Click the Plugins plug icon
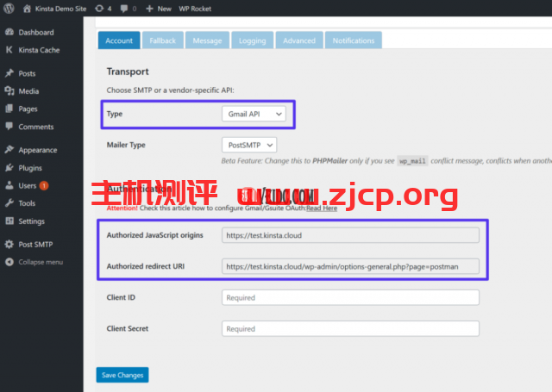This screenshot has height=392, width=552. 9,168
